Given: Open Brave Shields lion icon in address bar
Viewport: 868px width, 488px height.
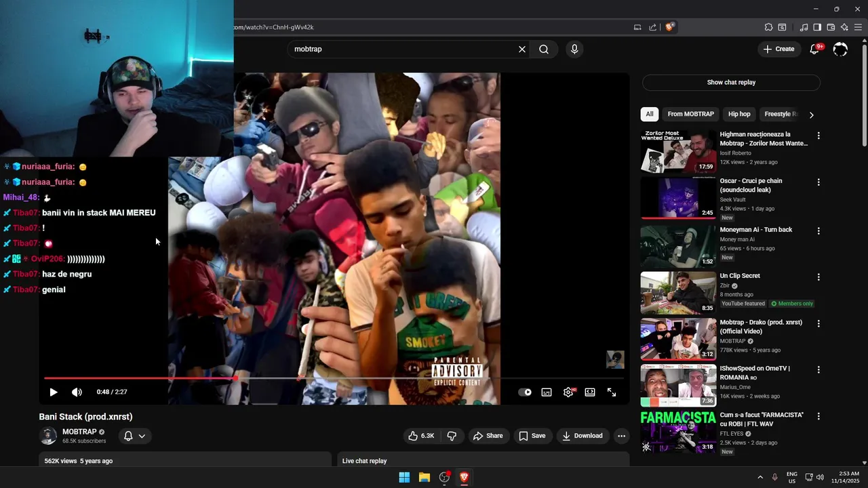Looking at the screenshot, I should tap(669, 27).
